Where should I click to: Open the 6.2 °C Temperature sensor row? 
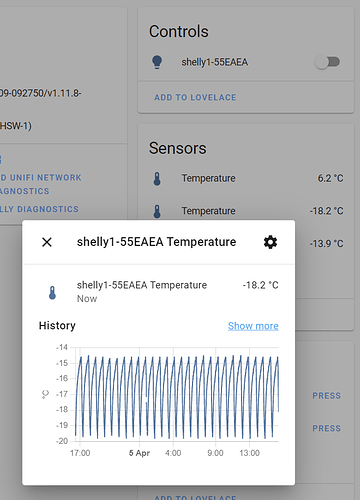(246, 178)
